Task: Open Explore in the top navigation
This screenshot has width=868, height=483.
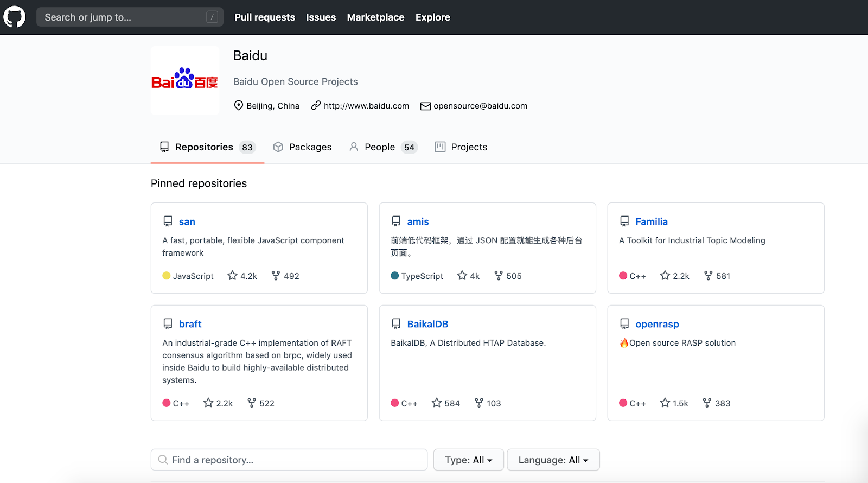Action: click(x=433, y=17)
